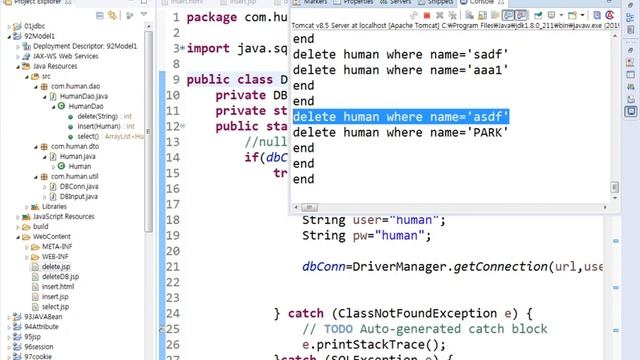The width and height of the screenshot is (640, 360).
Task: Click console line delete human where name='sadf'
Action: click(401, 54)
